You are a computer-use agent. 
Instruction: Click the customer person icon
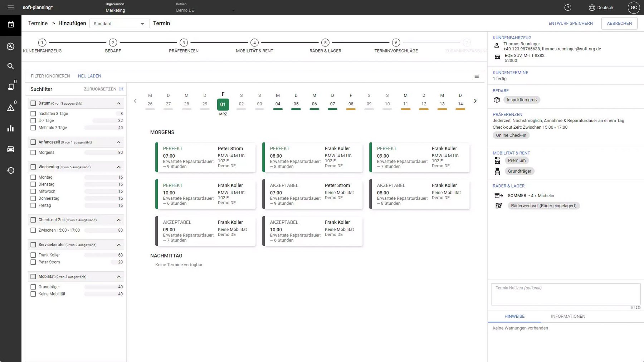click(x=497, y=46)
